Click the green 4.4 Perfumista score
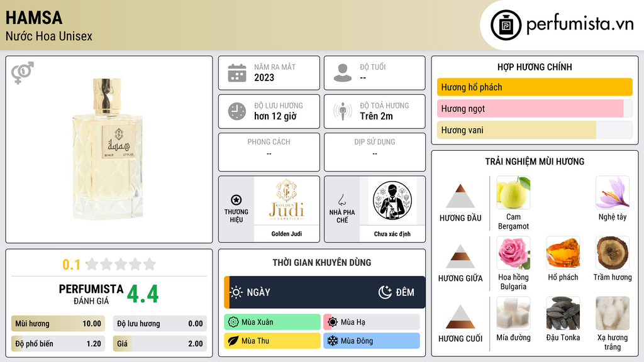This screenshot has height=362, width=644. [143, 294]
